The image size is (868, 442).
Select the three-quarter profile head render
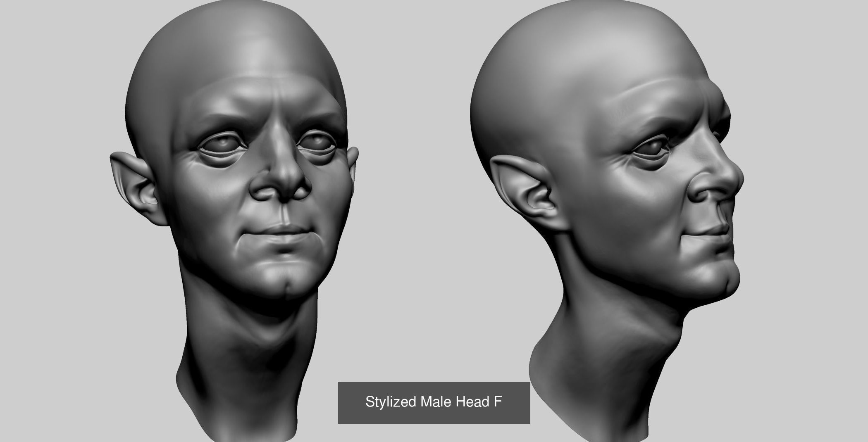[x=607, y=221]
